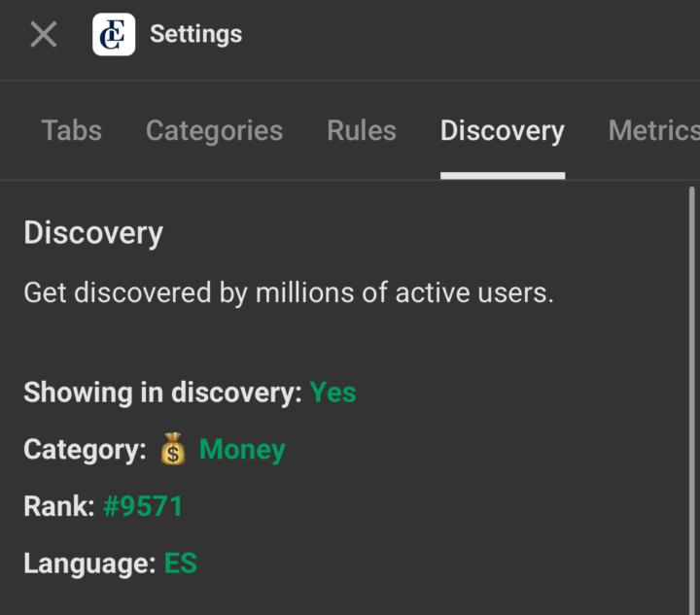700x615 pixels.
Task: Click the 'Get discovered by millions' description
Action: (289, 292)
